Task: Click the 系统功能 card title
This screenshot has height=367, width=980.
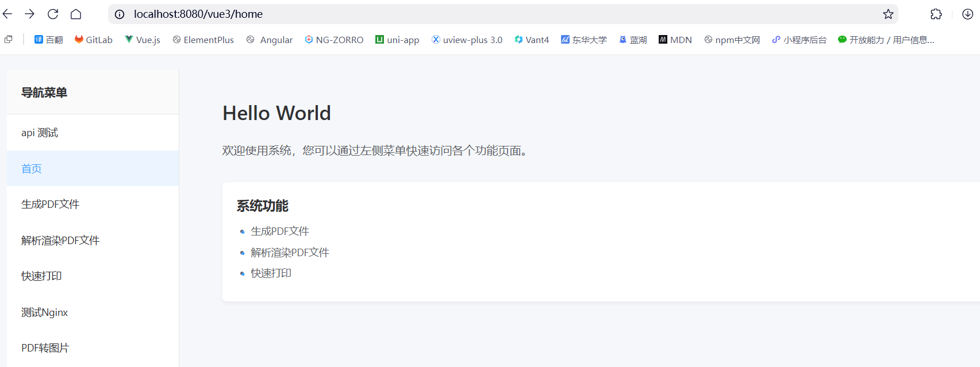Action: coord(263,206)
